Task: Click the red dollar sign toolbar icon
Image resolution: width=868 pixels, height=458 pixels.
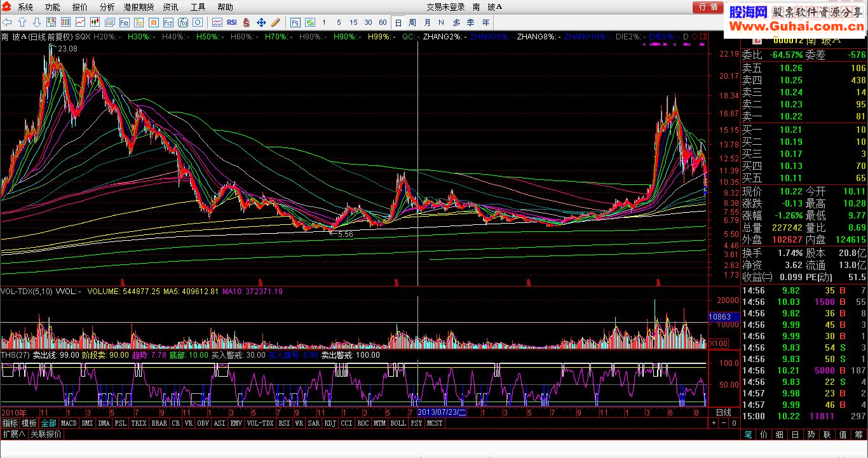Action: point(247,22)
